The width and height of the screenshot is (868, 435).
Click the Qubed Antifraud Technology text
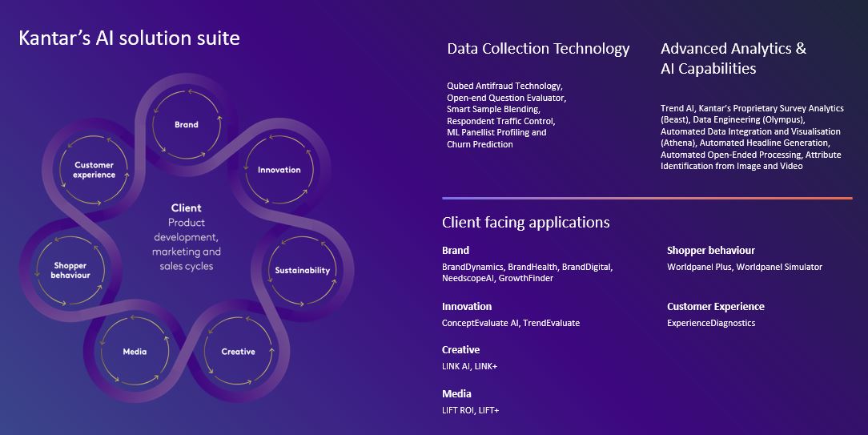click(x=504, y=86)
